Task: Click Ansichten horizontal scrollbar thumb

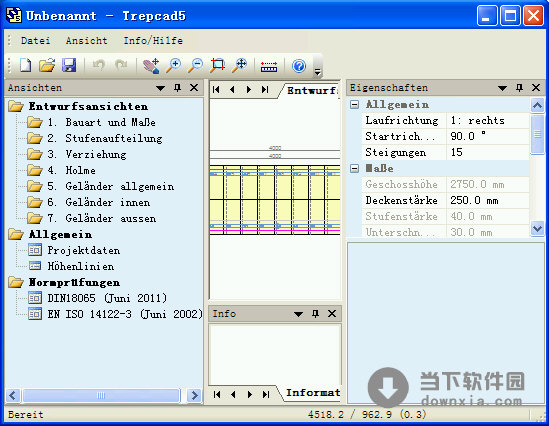Action: point(101,396)
